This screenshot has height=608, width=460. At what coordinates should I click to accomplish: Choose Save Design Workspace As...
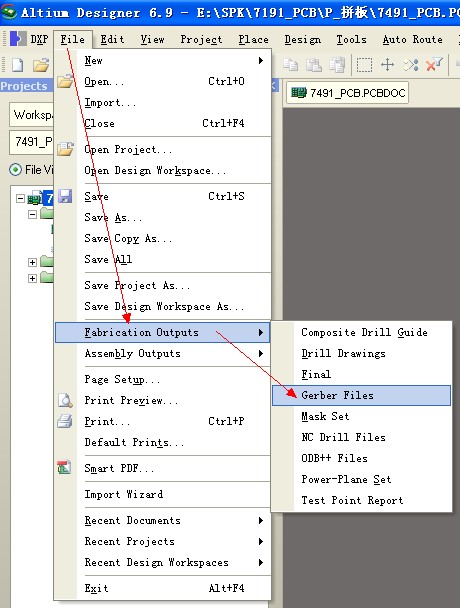click(x=162, y=306)
